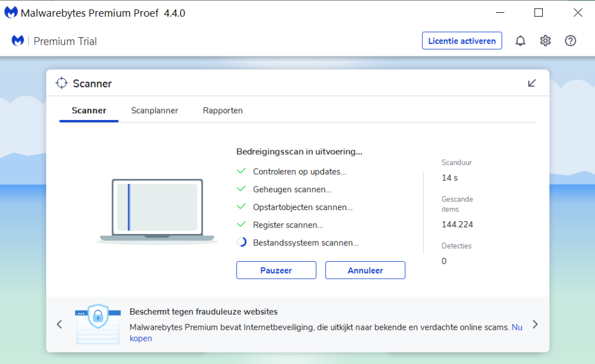The height and width of the screenshot is (364, 595).
Task: Click the Malwarebytes logo in the title bar
Action: tap(11, 13)
